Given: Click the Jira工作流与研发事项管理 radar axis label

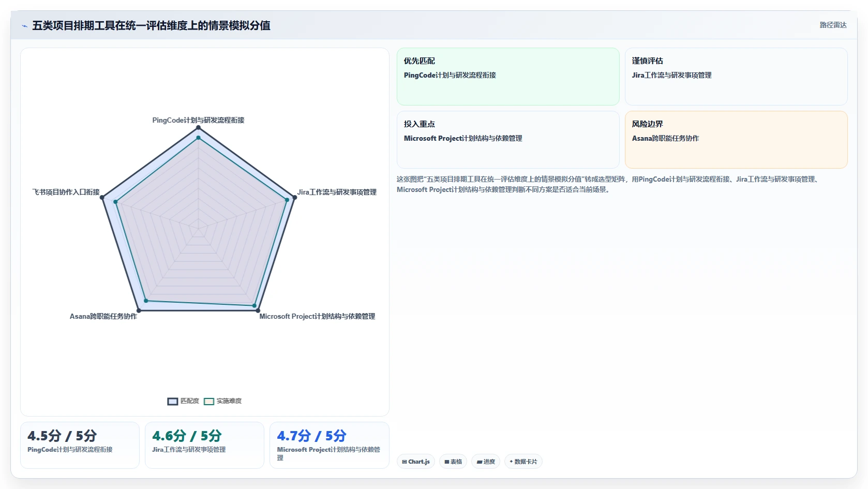Looking at the screenshot, I should pos(337,192).
